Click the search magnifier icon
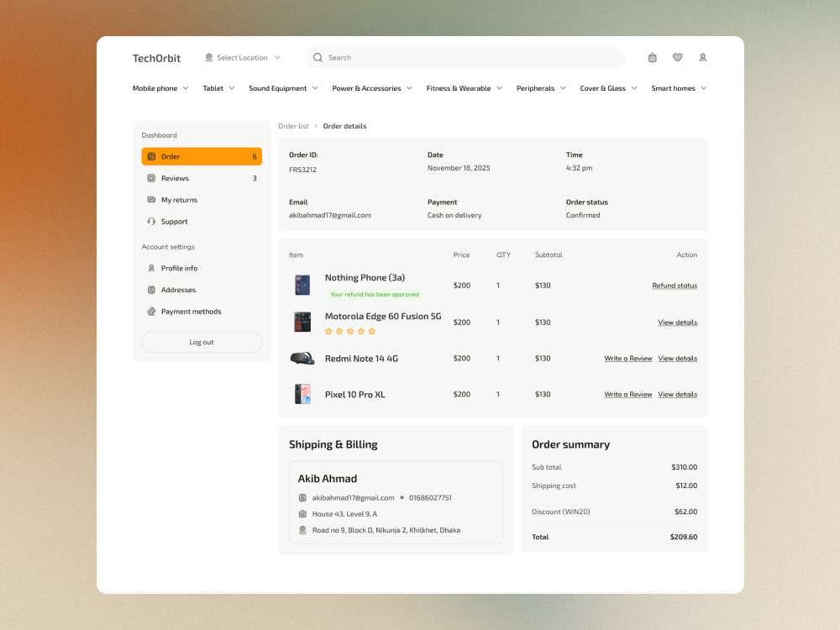 coord(318,57)
